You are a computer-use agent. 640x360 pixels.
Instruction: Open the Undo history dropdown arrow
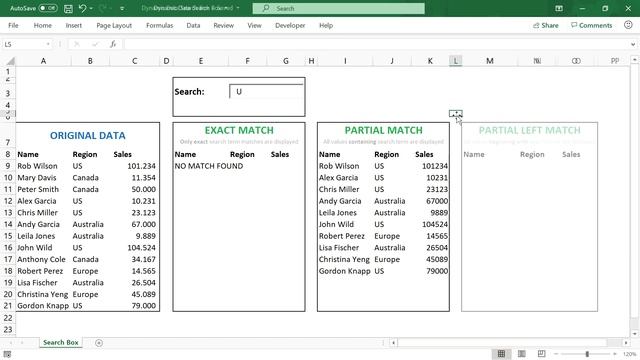click(91, 8)
